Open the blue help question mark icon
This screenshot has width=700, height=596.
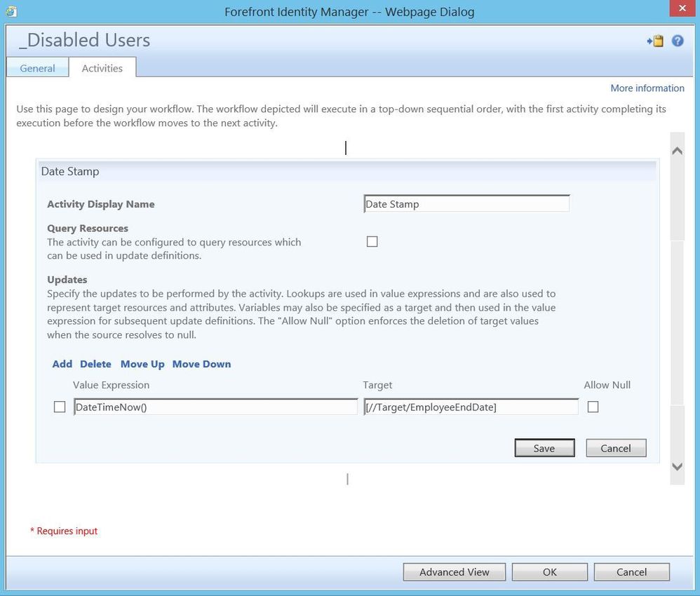click(678, 41)
